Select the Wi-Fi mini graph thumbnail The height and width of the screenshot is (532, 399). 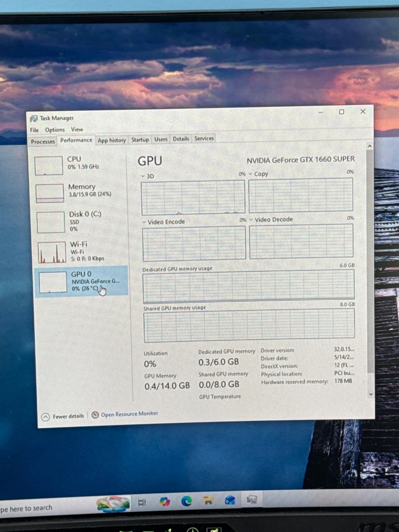pos(52,252)
